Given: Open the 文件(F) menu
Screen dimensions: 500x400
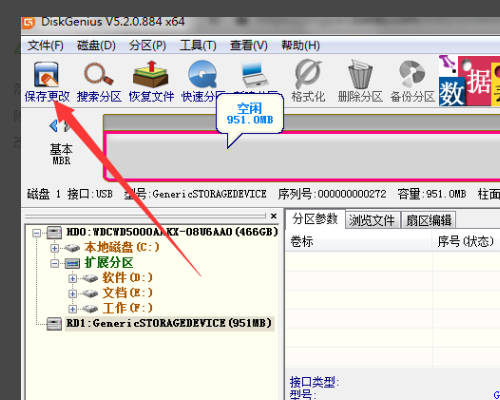Looking at the screenshot, I should tap(45, 45).
